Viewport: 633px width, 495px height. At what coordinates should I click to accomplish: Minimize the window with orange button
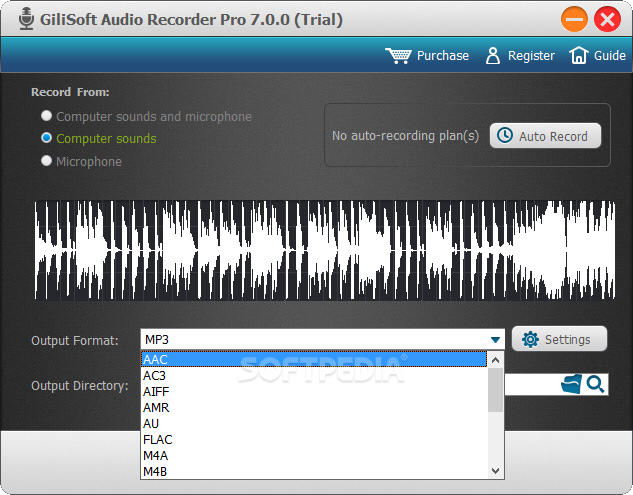[x=574, y=19]
